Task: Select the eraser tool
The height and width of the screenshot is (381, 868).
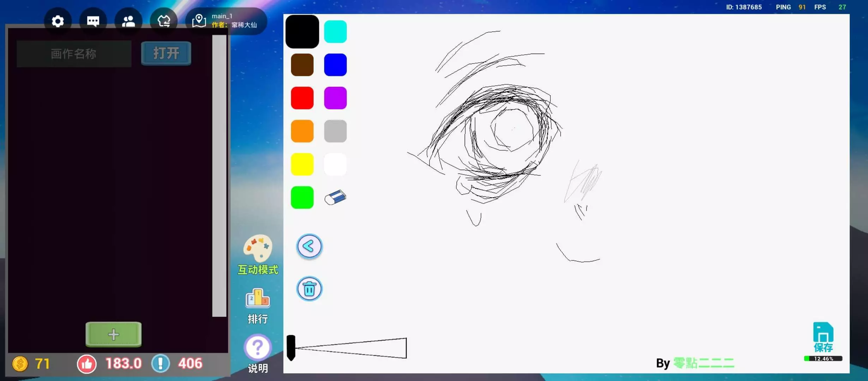Action: coord(335,198)
